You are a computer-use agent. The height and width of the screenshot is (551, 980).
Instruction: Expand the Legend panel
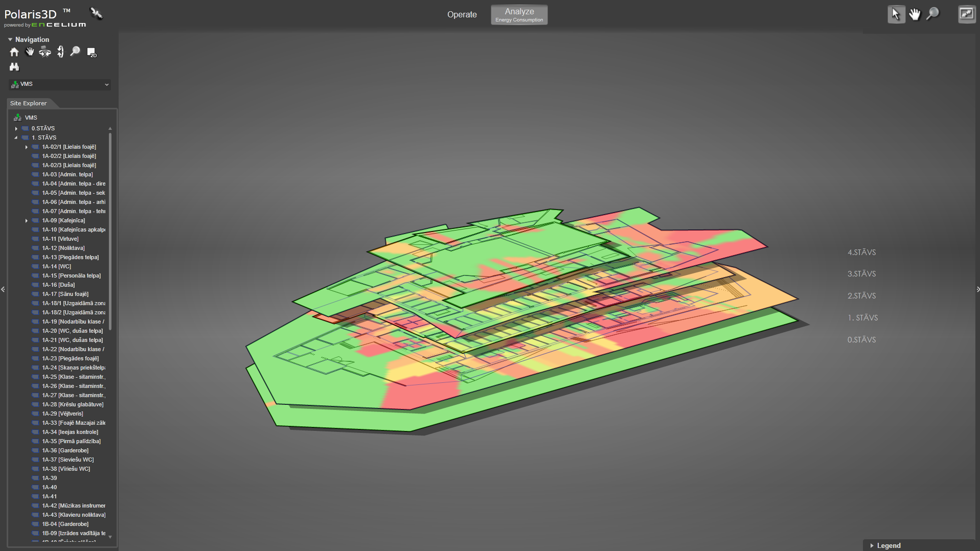click(872, 545)
